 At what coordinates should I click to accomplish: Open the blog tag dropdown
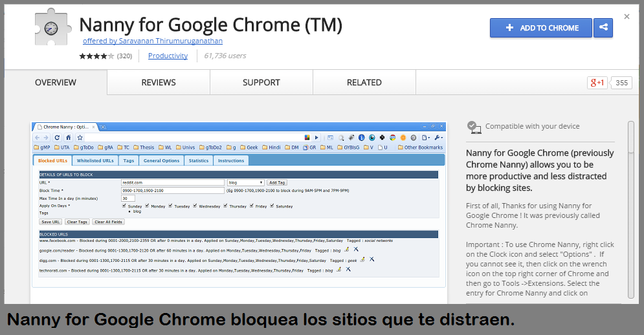tap(245, 183)
